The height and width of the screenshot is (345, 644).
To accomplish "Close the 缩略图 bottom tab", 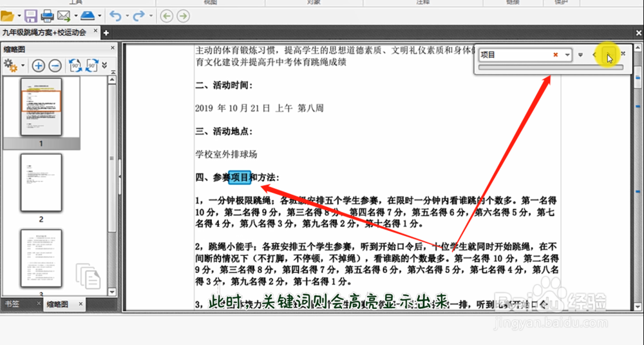I will pyautogui.click(x=80, y=304).
